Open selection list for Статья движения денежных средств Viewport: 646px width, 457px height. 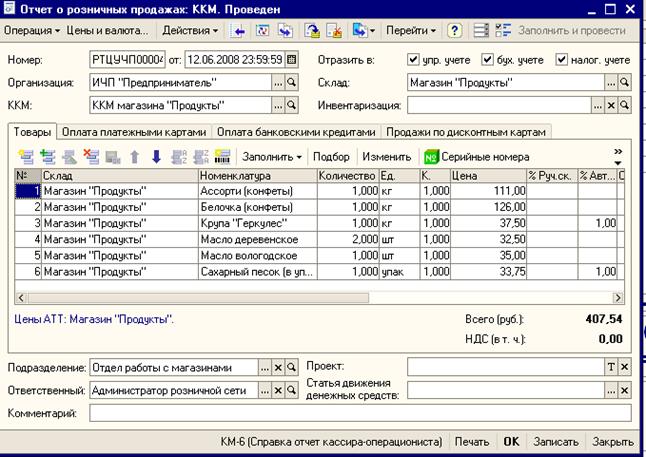pos(611,390)
